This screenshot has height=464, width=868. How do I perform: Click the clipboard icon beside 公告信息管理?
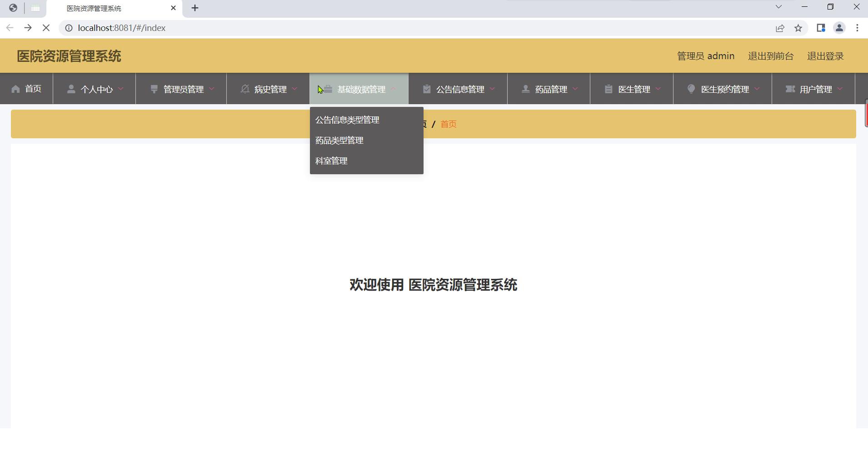[x=427, y=89]
